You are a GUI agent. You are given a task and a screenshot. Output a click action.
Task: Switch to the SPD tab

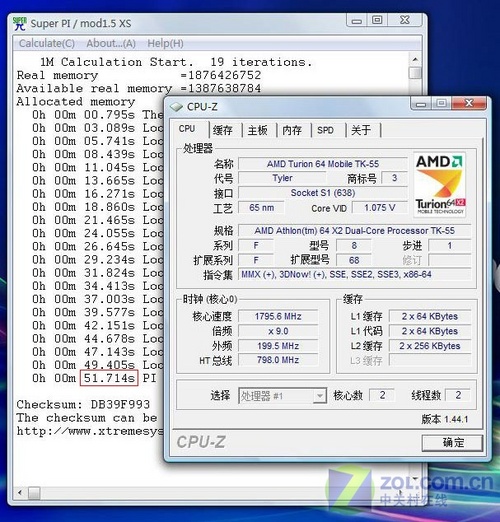click(x=325, y=130)
